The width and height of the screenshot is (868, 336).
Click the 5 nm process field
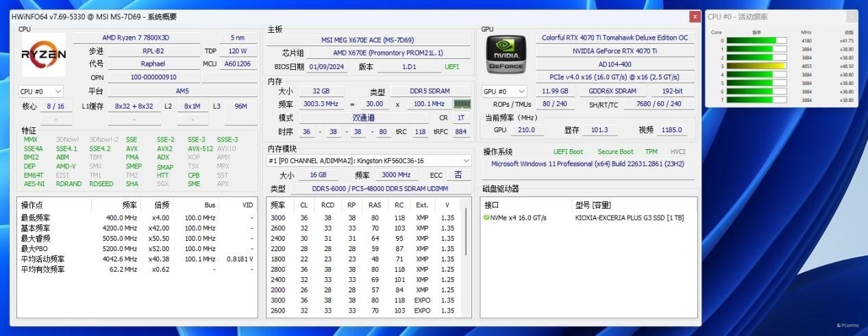(x=238, y=38)
